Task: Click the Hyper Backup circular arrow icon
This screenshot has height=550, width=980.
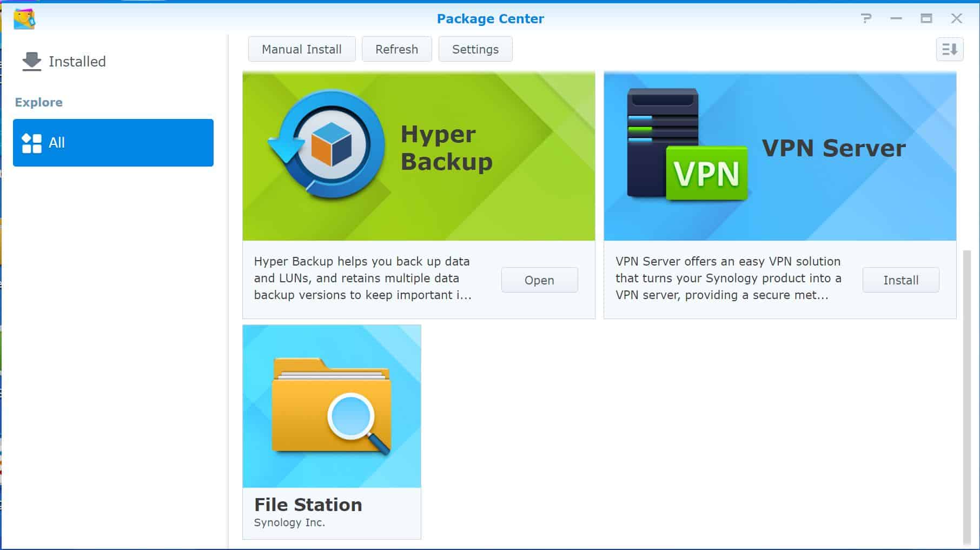Action: click(x=327, y=144)
